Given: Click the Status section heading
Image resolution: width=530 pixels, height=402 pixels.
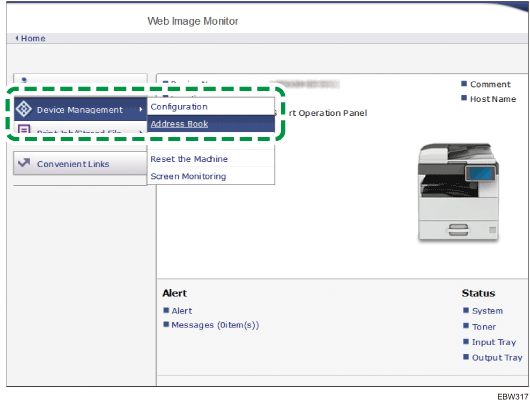Looking at the screenshot, I should [x=478, y=293].
